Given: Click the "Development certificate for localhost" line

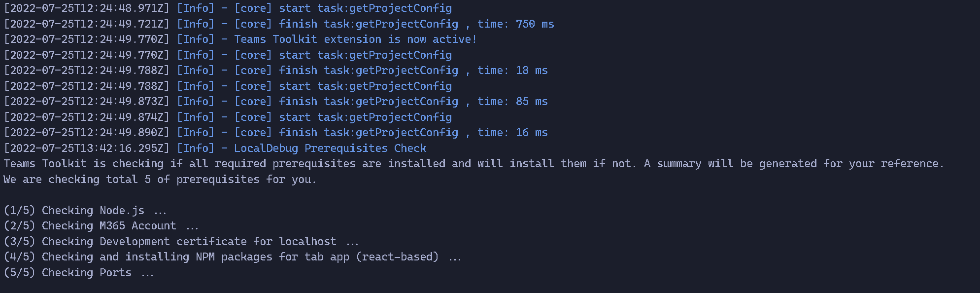Looking at the screenshot, I should (218, 242).
